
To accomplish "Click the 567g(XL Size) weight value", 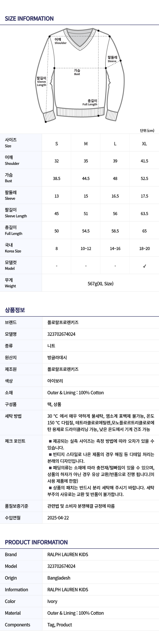I will coord(100,284).
